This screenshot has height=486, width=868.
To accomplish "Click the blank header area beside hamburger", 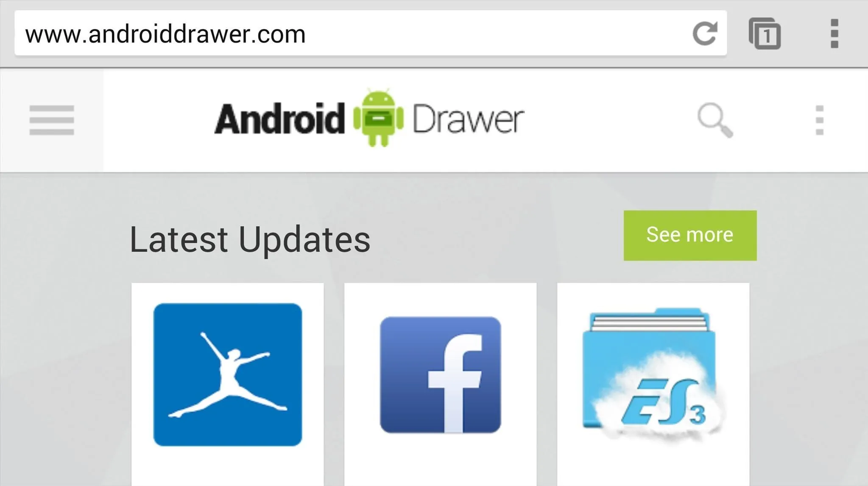I will (x=159, y=121).
